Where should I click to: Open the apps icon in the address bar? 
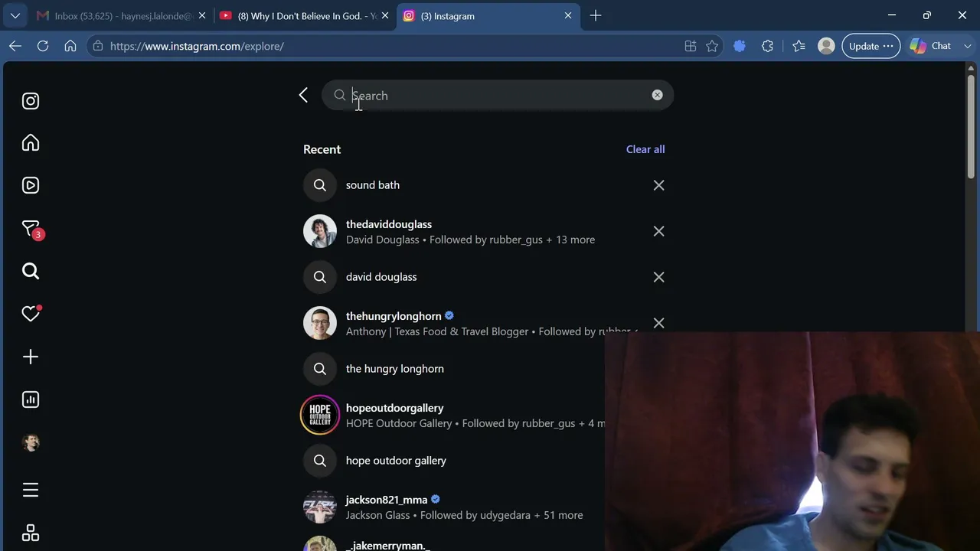pyautogui.click(x=691, y=46)
